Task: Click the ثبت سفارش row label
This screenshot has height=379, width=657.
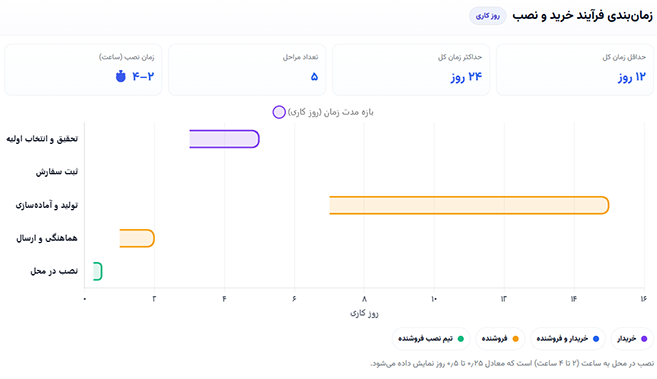Action: pyautogui.click(x=57, y=172)
